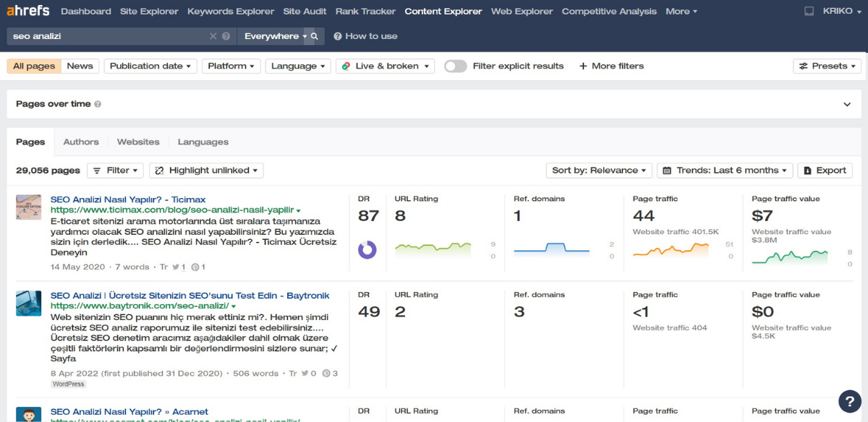Select the All pages filter
This screenshot has height=422, width=868.
pyautogui.click(x=34, y=66)
